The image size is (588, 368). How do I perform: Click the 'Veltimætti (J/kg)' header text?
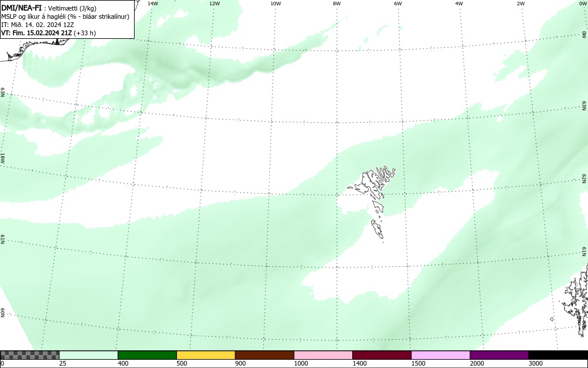click(72, 9)
